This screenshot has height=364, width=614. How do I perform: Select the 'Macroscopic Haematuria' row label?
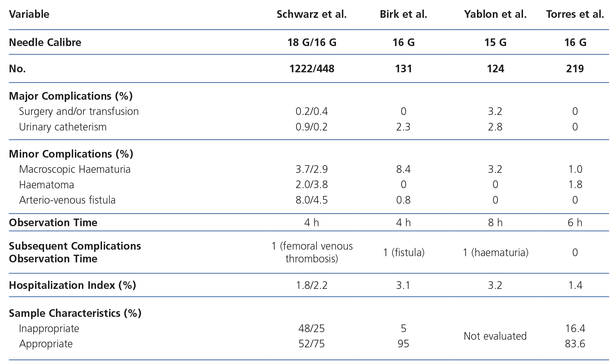[x=75, y=169]
